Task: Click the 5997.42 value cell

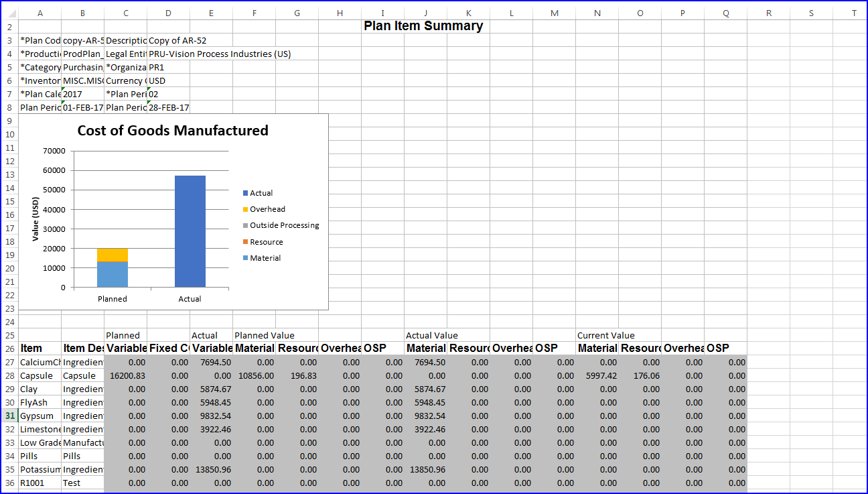Action: (597, 375)
